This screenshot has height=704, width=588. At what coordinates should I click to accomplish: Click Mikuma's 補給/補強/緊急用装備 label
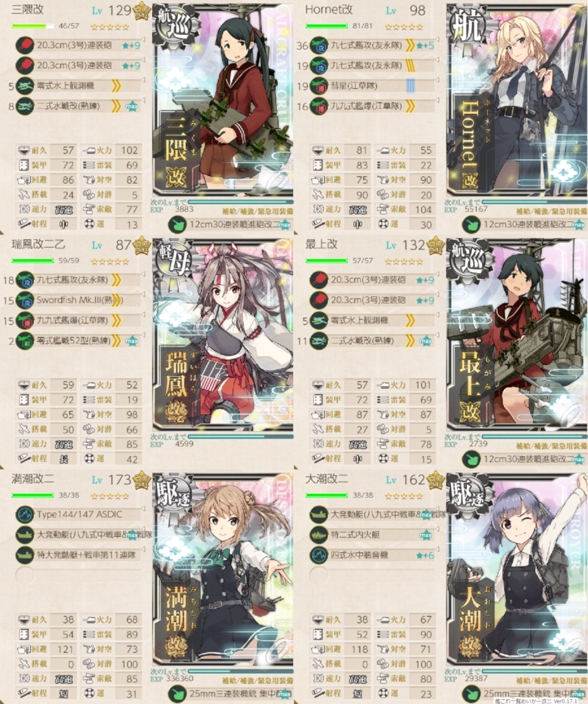coord(257,211)
